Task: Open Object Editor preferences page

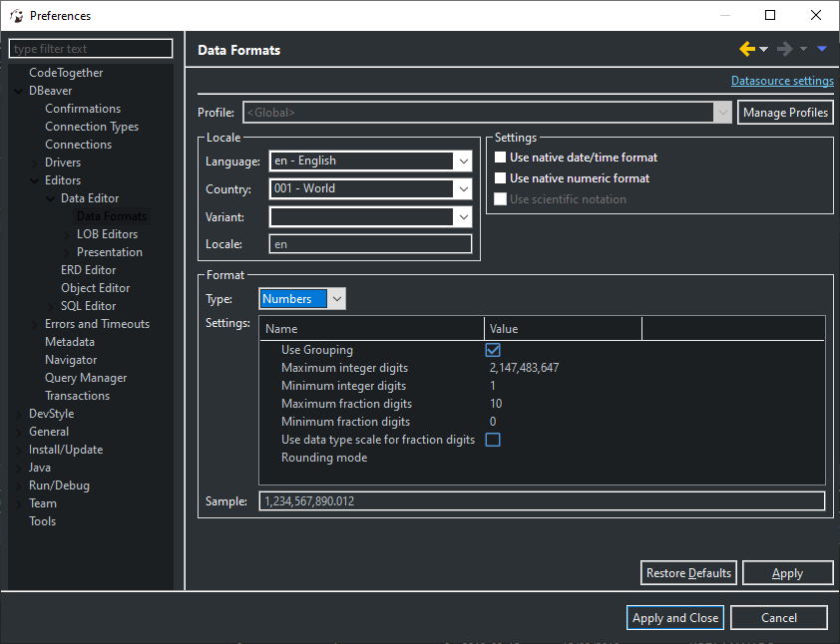Action: click(x=96, y=288)
